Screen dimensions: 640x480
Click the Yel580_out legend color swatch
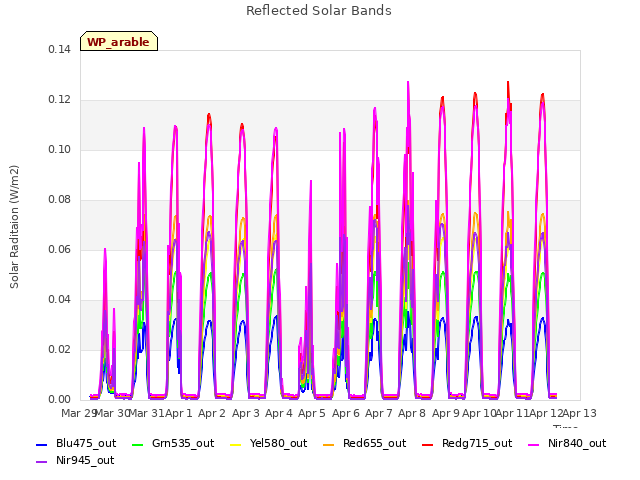[x=236, y=444]
